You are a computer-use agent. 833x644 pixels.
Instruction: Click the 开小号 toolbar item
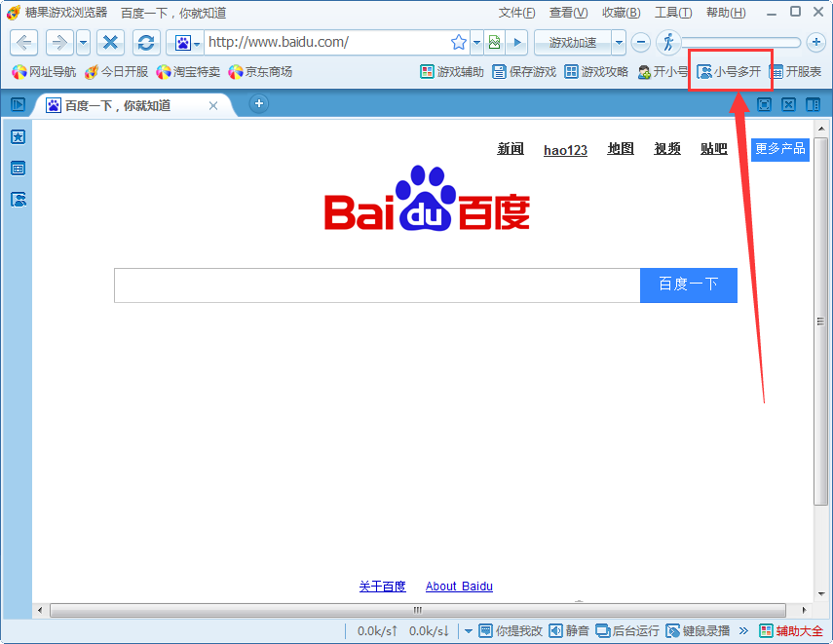[x=663, y=72]
